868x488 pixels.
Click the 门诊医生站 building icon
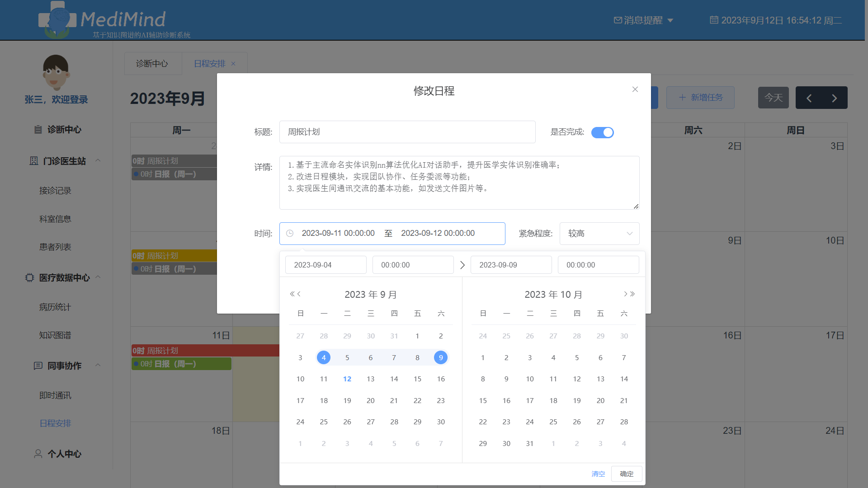(34, 161)
